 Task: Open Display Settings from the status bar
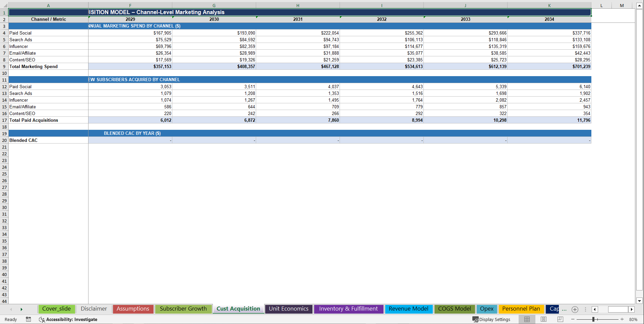pyautogui.click(x=491, y=319)
